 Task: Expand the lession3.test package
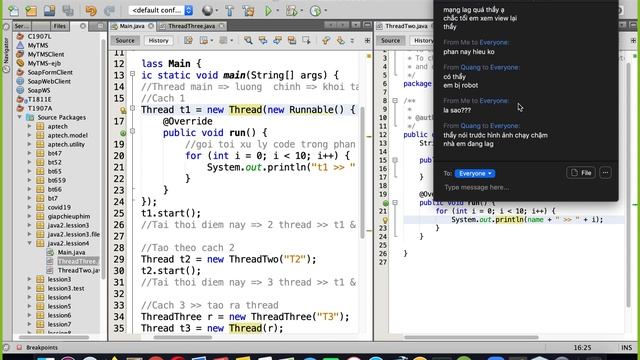(29, 288)
